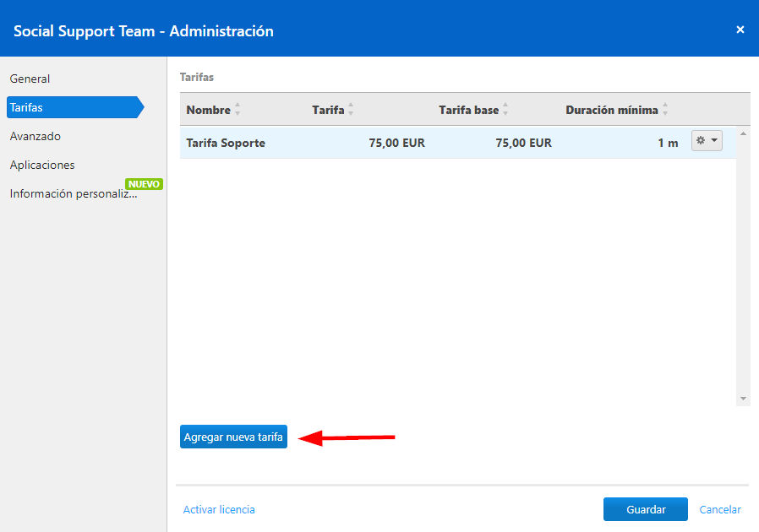Image resolution: width=759 pixels, height=532 pixels.
Task: Click the Activar licencia link
Action: point(219,509)
